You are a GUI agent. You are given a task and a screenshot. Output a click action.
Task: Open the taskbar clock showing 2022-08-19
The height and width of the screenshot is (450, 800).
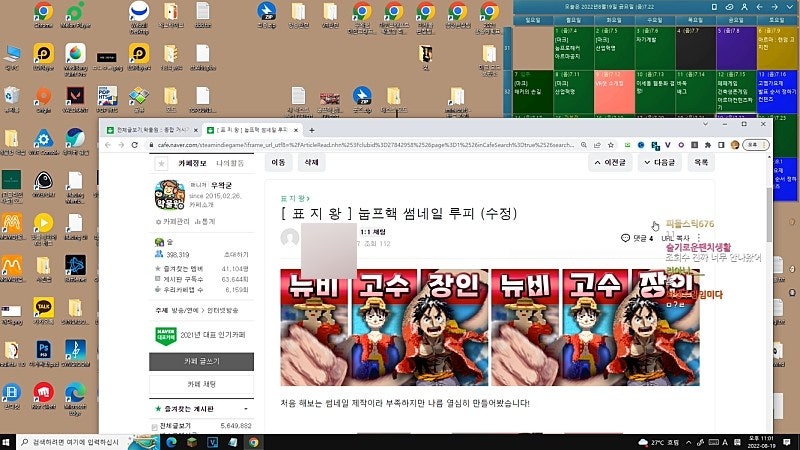pyautogui.click(x=761, y=442)
